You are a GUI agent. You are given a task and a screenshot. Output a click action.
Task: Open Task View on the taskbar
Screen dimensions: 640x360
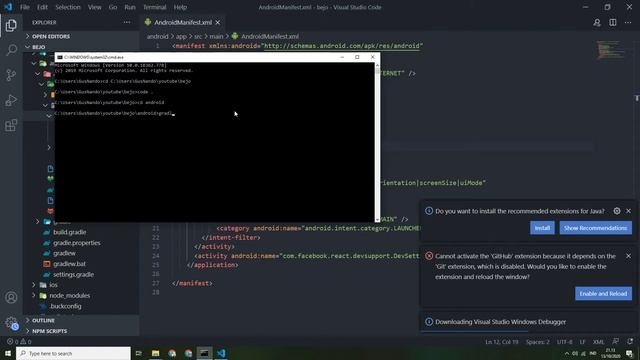tap(138, 353)
